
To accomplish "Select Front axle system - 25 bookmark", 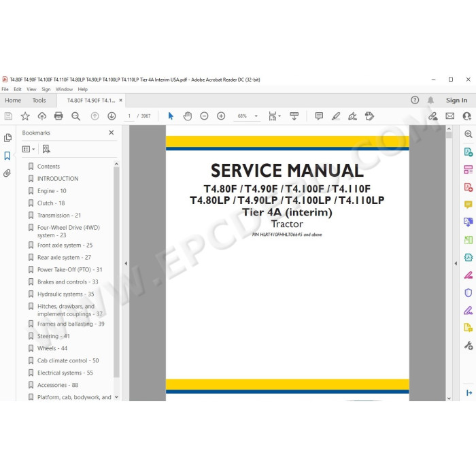I will (x=65, y=245).
